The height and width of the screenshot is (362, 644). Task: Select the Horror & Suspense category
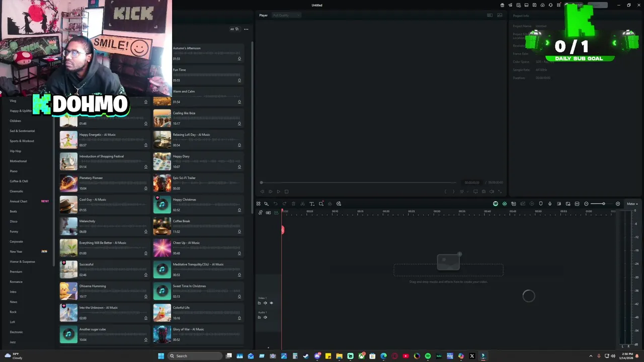[22, 261]
